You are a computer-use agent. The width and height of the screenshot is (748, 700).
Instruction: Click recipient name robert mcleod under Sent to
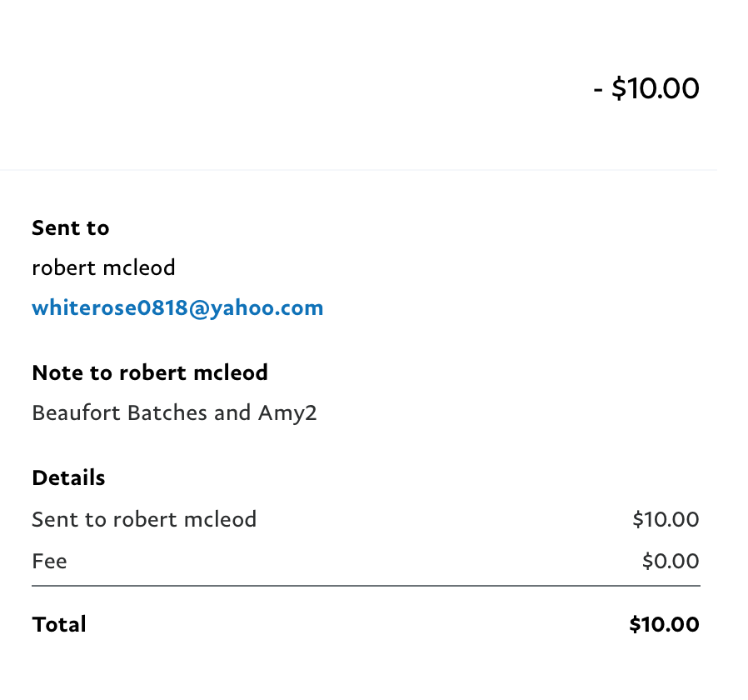(x=103, y=267)
